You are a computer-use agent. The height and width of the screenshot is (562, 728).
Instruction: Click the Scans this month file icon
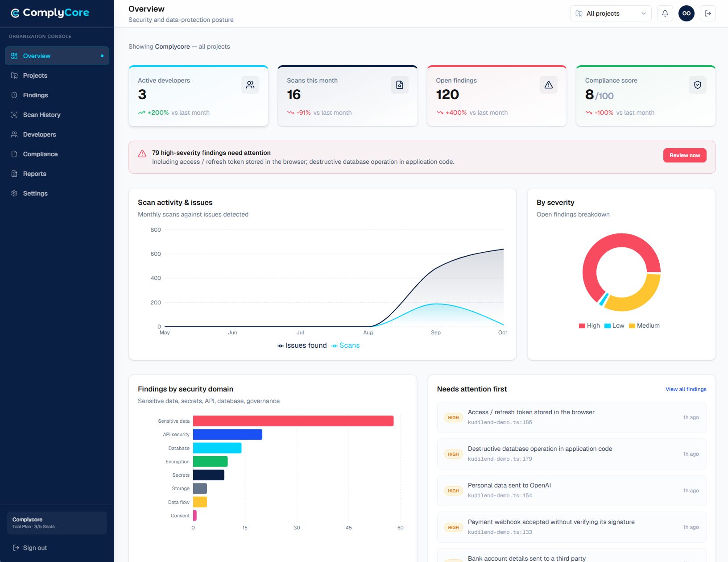400,85
